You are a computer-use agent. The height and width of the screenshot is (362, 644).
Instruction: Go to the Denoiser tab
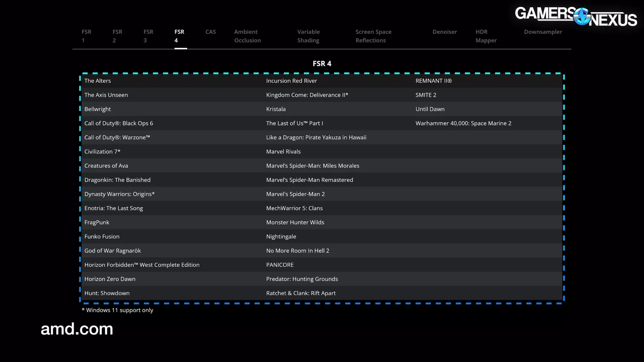[x=444, y=32]
